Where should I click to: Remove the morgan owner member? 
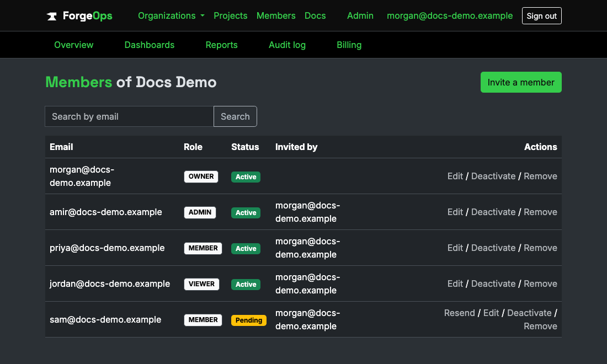(x=540, y=176)
